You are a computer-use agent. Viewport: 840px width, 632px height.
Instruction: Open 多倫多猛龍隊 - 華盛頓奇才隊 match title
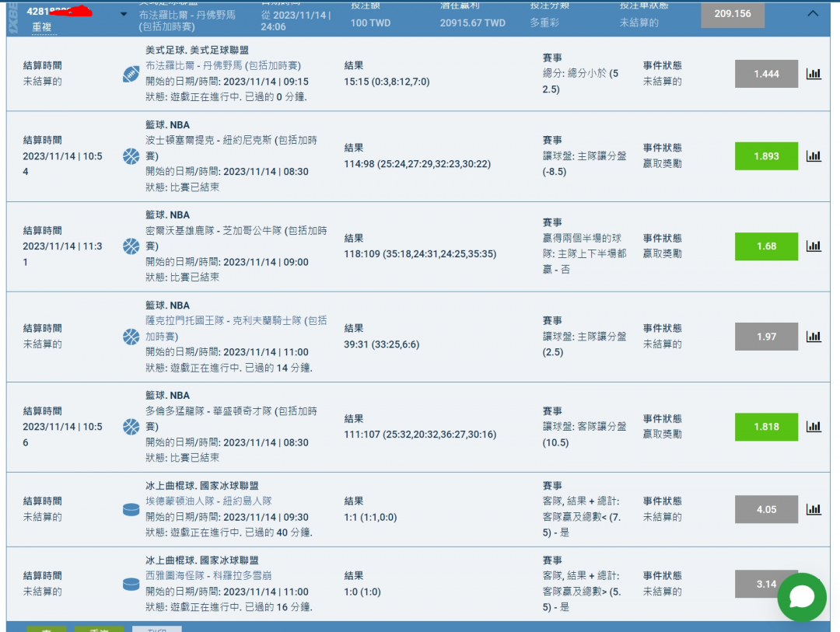(x=232, y=419)
